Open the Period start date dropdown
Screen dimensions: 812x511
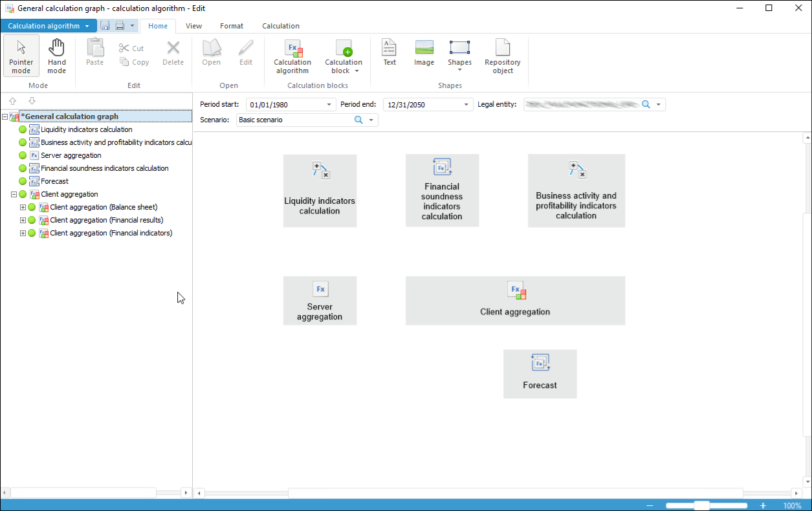pyautogui.click(x=329, y=105)
